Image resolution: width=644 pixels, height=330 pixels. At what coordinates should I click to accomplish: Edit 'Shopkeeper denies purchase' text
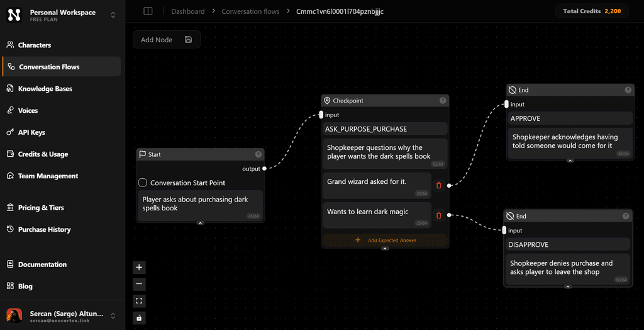point(568,270)
